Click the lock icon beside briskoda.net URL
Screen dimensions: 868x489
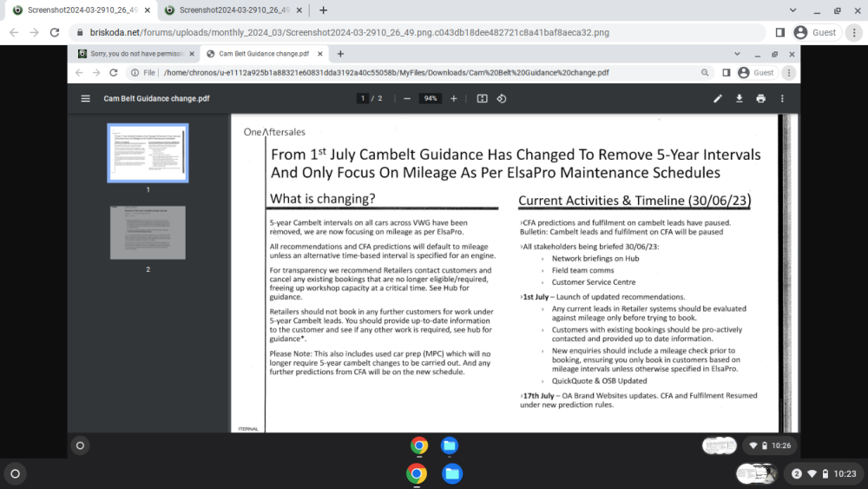tap(80, 33)
